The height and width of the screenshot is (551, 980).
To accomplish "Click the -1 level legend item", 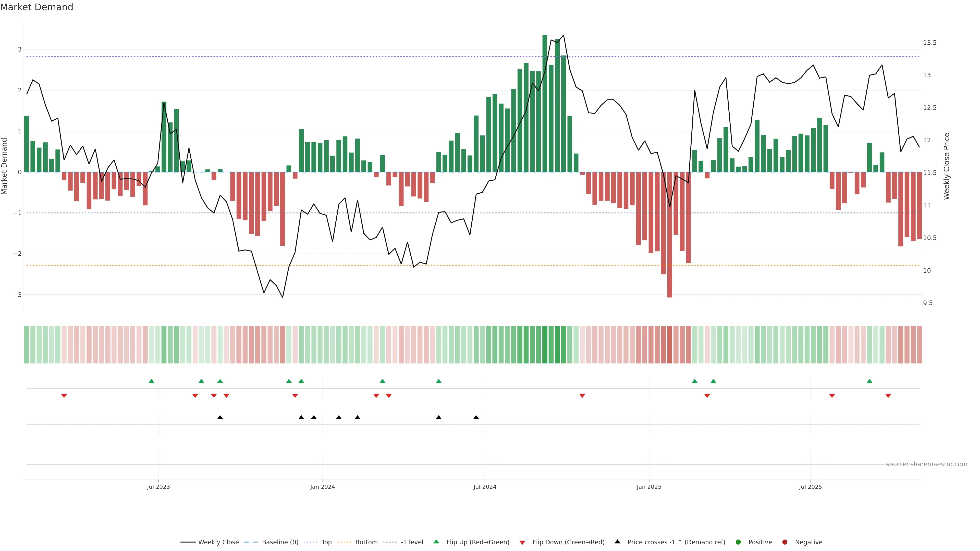I will 390,542.
